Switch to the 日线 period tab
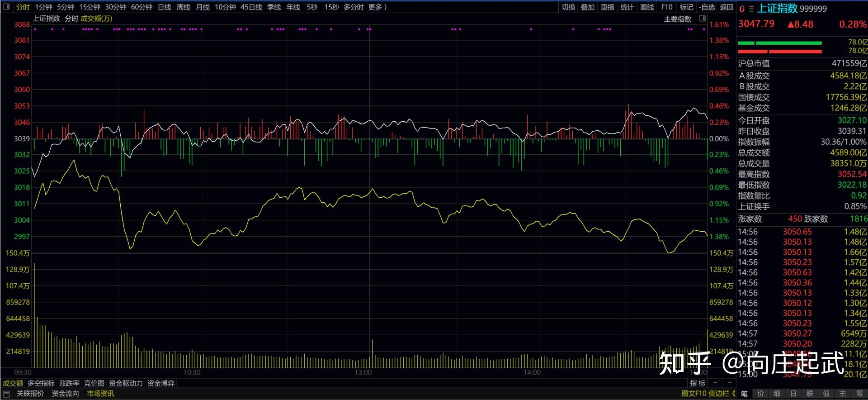Viewport: 868px width, 400px height. (x=165, y=7)
